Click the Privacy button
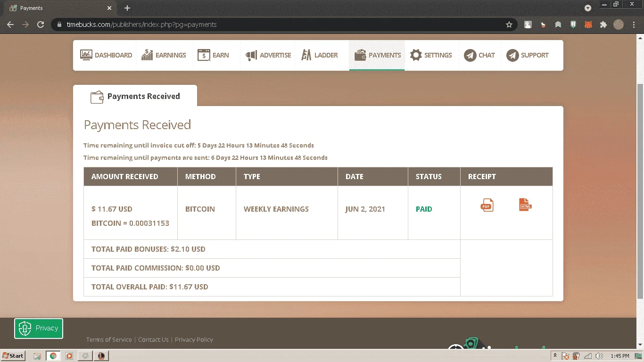This screenshot has height=362, width=644. [39, 329]
